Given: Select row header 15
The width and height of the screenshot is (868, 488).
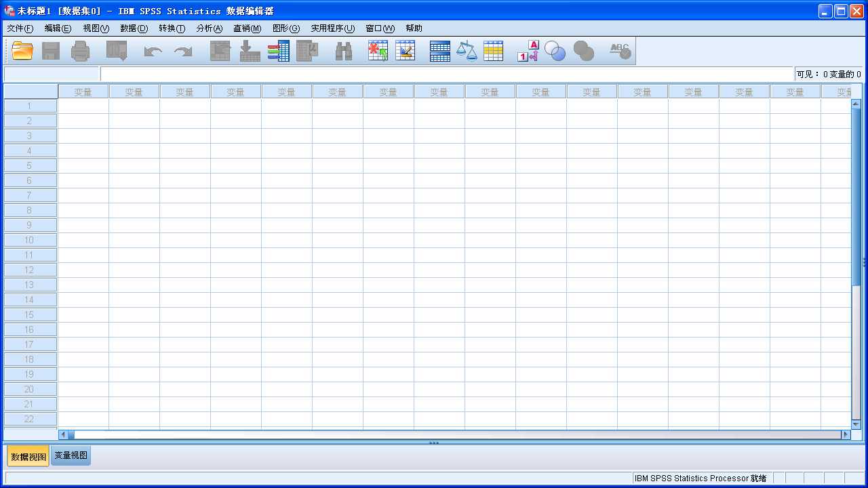Looking at the screenshot, I should coord(30,314).
